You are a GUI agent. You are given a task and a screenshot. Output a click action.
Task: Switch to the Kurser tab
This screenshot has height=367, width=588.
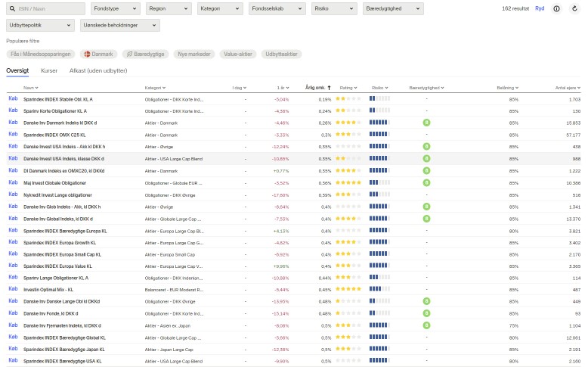(x=49, y=70)
